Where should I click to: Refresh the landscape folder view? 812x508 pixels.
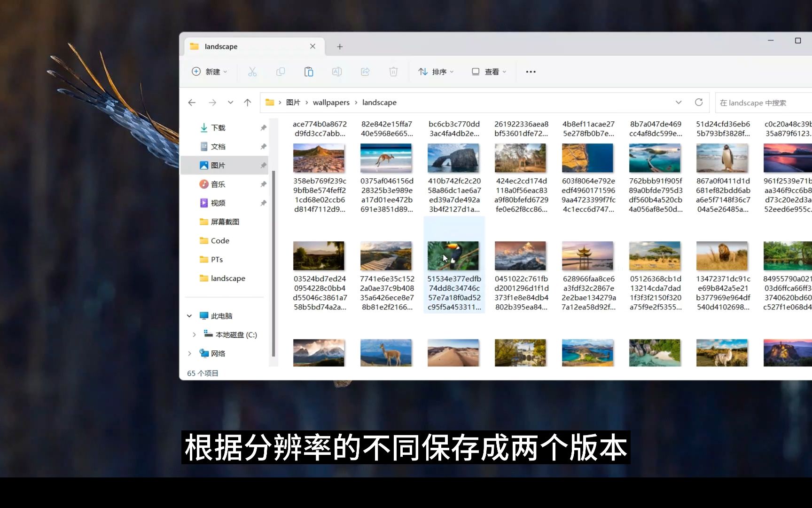click(699, 103)
